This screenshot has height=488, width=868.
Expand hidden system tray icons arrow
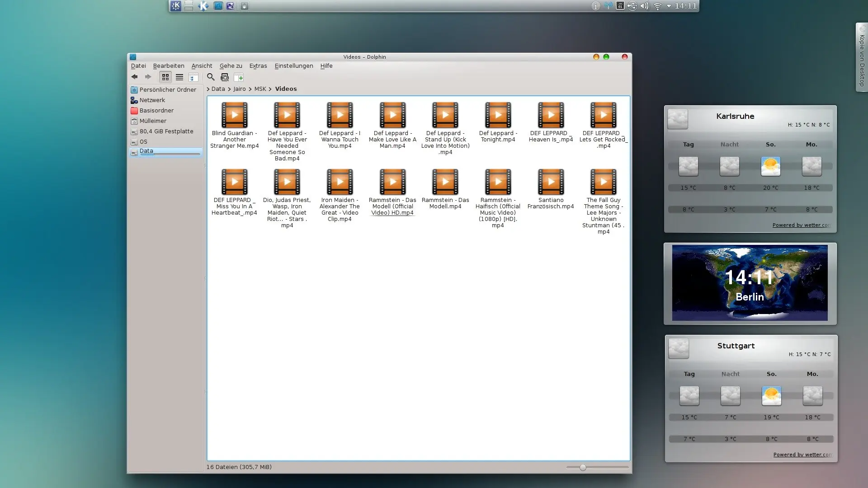(x=669, y=6)
